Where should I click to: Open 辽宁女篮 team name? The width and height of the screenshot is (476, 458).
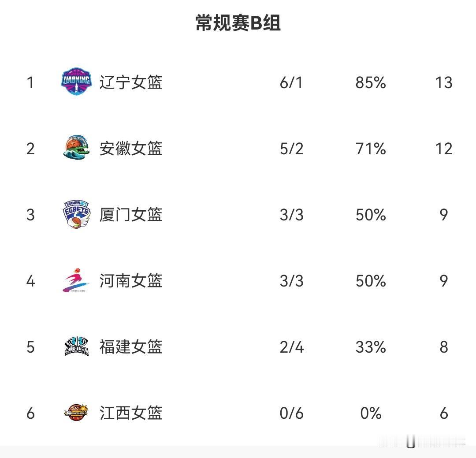[x=131, y=82]
